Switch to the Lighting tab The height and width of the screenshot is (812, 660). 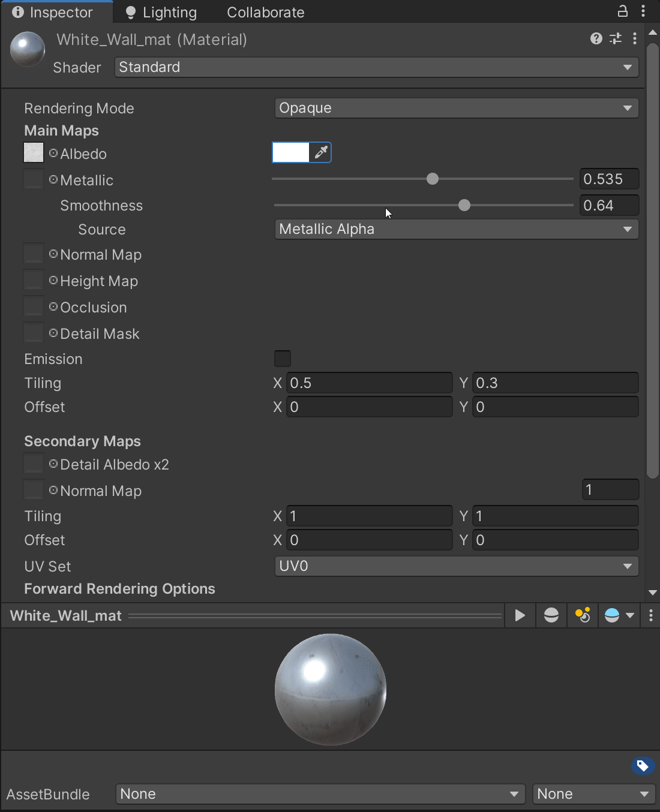[x=161, y=12]
